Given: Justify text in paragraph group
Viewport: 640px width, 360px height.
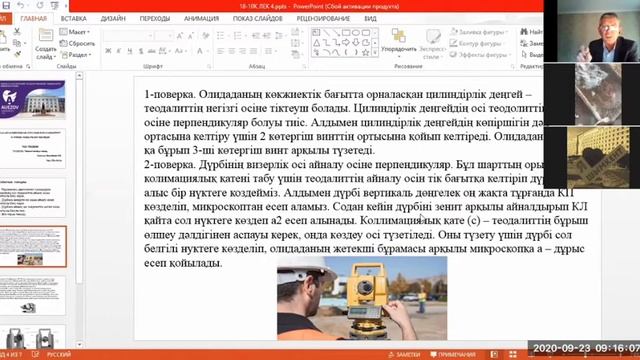Looking at the screenshot, I should tap(253, 51).
